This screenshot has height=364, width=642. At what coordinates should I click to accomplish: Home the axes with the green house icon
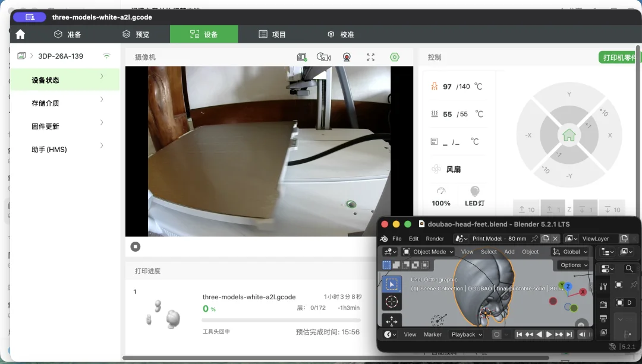point(569,135)
